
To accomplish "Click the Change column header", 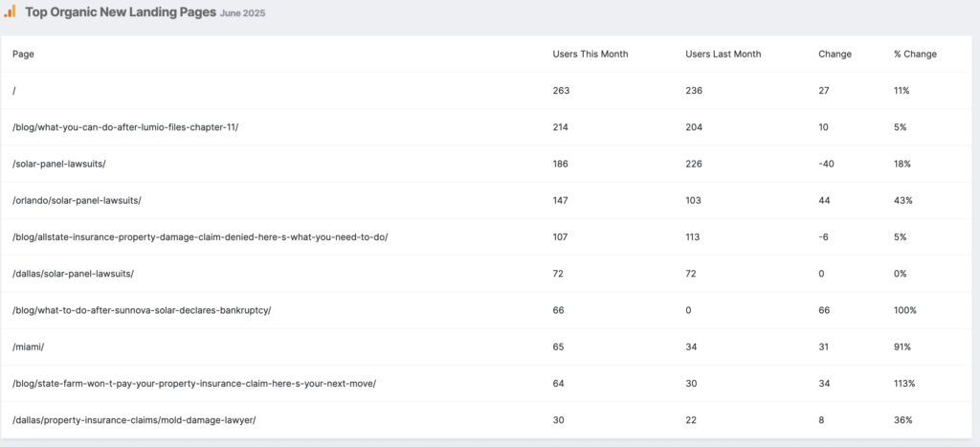I will click(x=835, y=55).
